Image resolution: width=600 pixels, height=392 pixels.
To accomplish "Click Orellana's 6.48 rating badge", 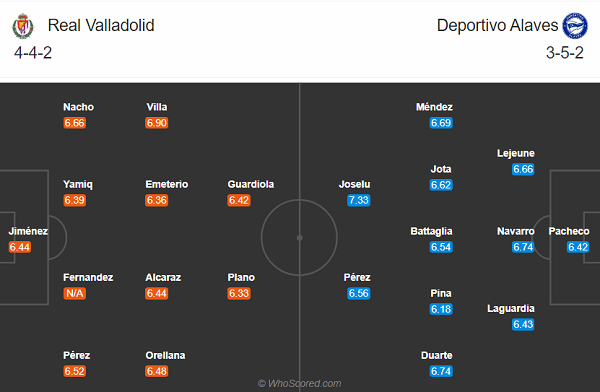I will 157,371.
